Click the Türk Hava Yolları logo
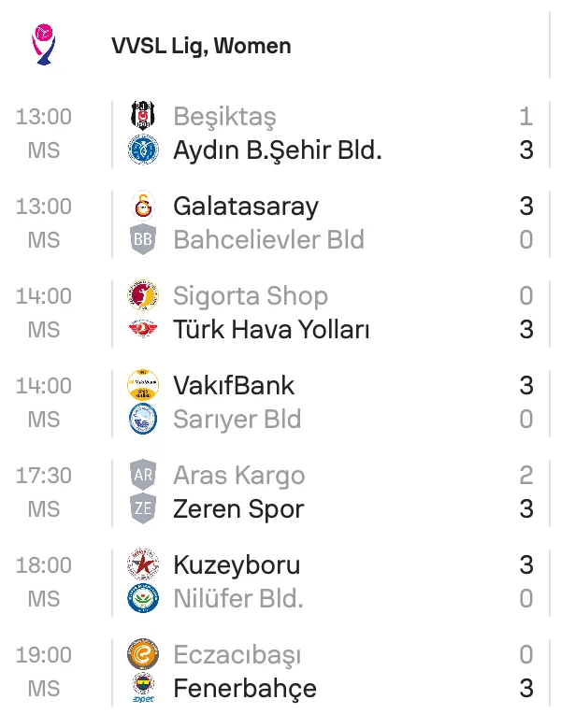Image resolution: width=575 pixels, height=728 pixels. [143, 330]
